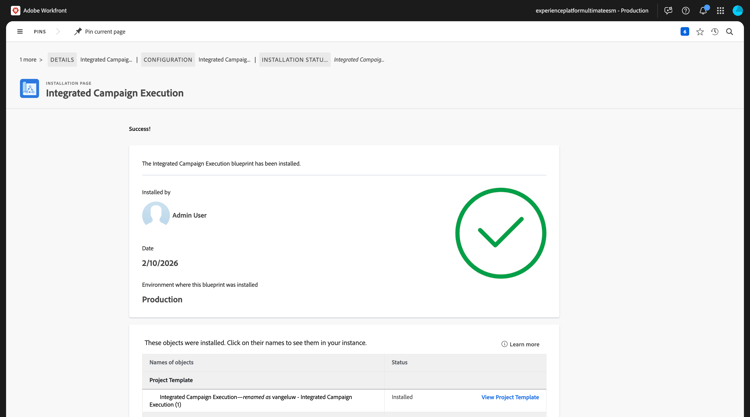Viewport: 750px width, 417px height.
Task: Open the apps grid switcher icon
Action: pyautogui.click(x=720, y=11)
